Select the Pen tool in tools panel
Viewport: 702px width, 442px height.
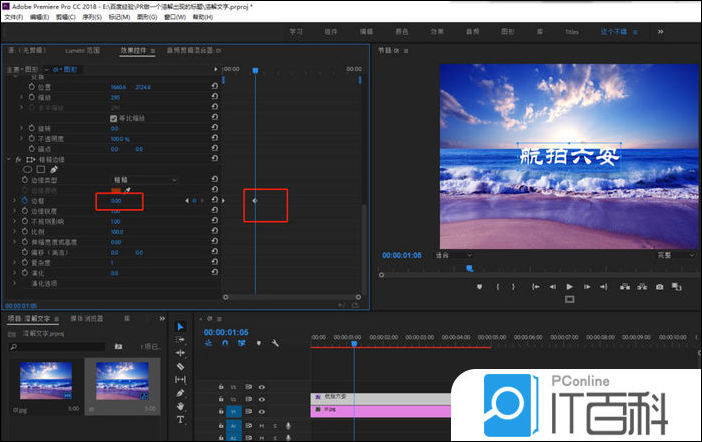180,393
